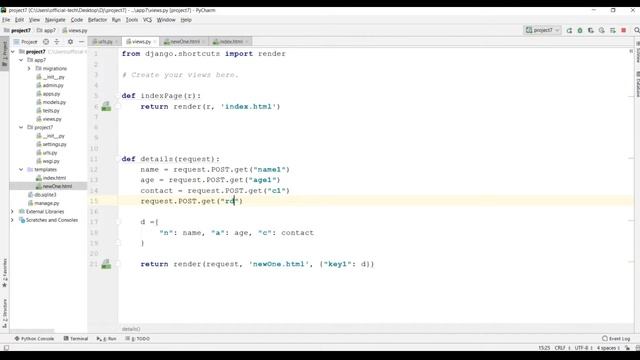
Task: Open Search Everywhere magnifier icon
Action: [636, 31]
